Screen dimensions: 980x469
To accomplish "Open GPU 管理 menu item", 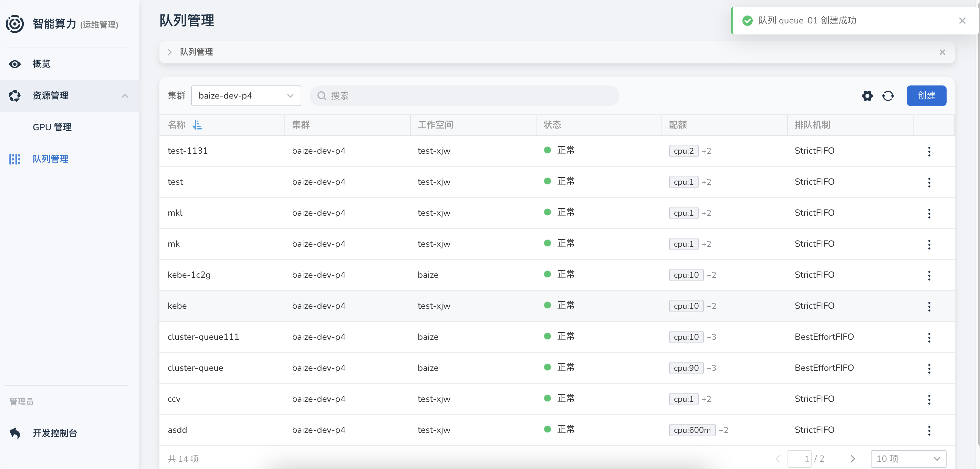I will tap(52, 127).
